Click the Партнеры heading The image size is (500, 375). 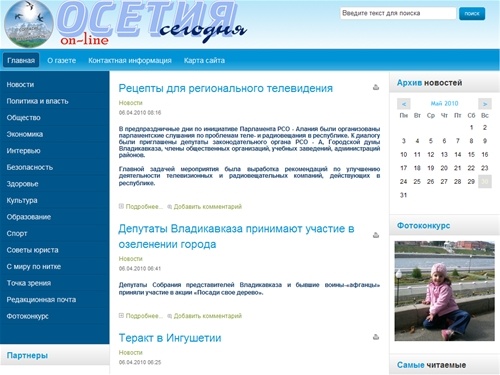[27, 355]
